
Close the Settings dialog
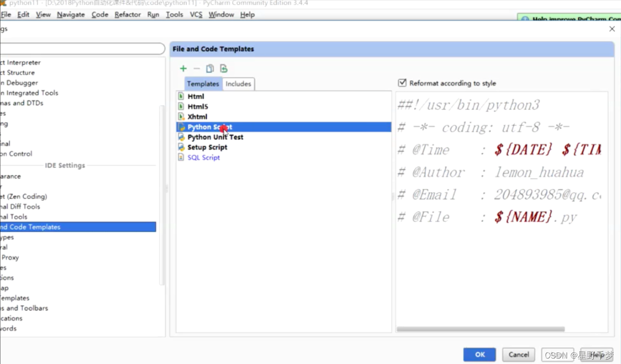click(x=612, y=29)
